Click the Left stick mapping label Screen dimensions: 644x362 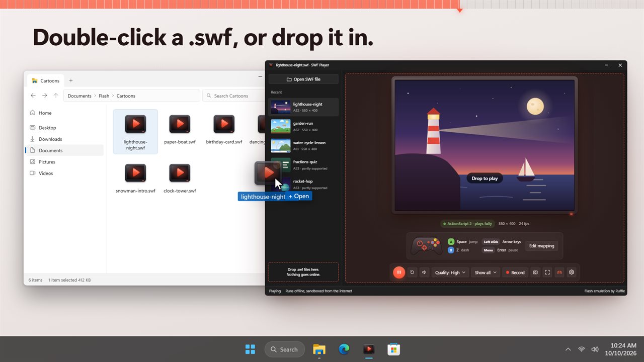click(491, 242)
